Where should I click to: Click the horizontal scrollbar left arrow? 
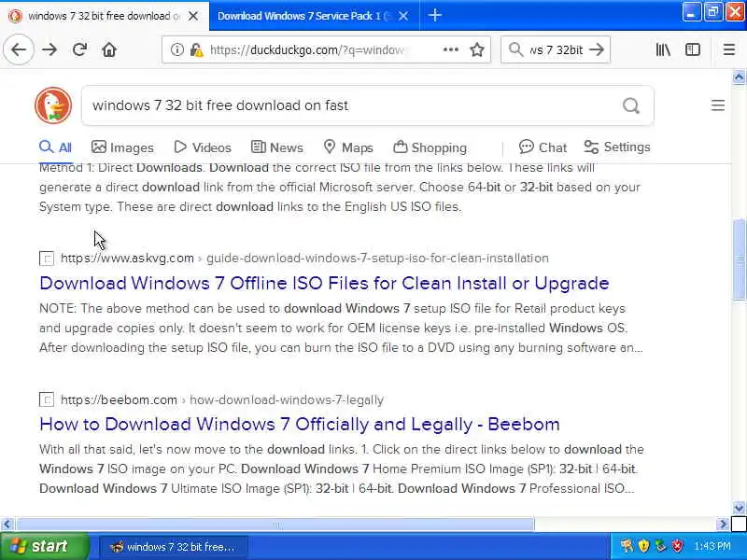point(7,525)
